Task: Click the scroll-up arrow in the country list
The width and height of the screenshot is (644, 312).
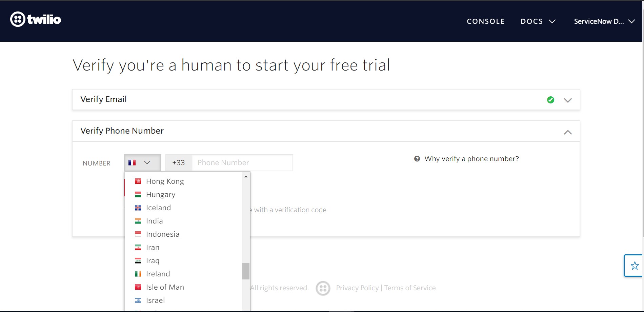Action: [246, 176]
